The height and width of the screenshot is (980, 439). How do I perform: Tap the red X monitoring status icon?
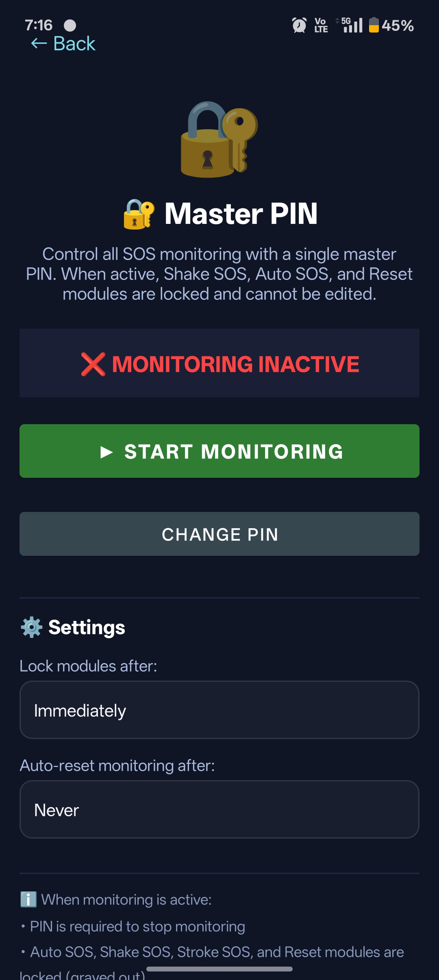[93, 364]
